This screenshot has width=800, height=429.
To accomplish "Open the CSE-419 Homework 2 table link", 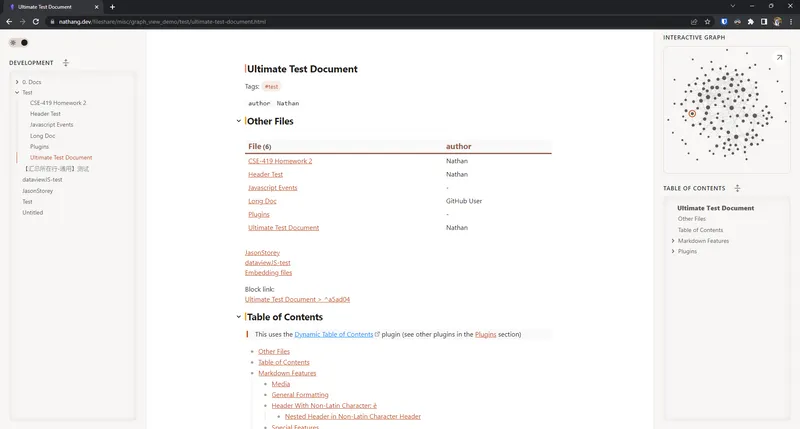I will click(280, 161).
